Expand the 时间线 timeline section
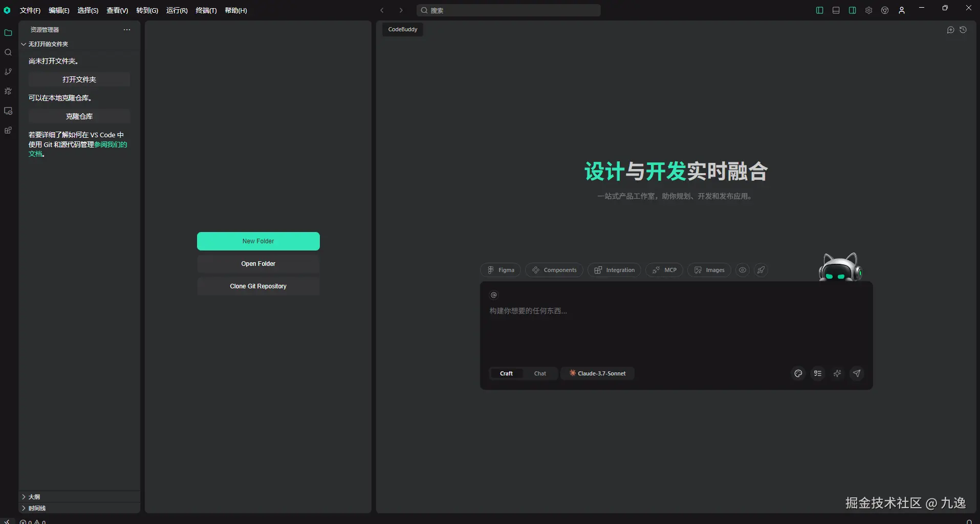This screenshot has width=980, height=524. pos(79,508)
